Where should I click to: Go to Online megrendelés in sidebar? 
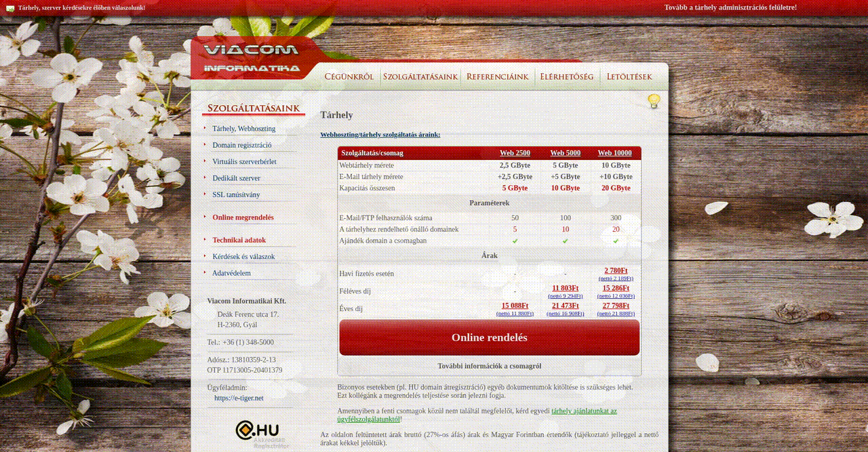pos(243,218)
